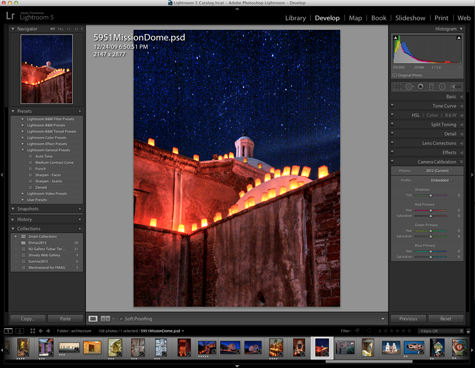The height and width of the screenshot is (368, 475).
Task: Collapse Lightroom General Presets folder
Action: 23,150
